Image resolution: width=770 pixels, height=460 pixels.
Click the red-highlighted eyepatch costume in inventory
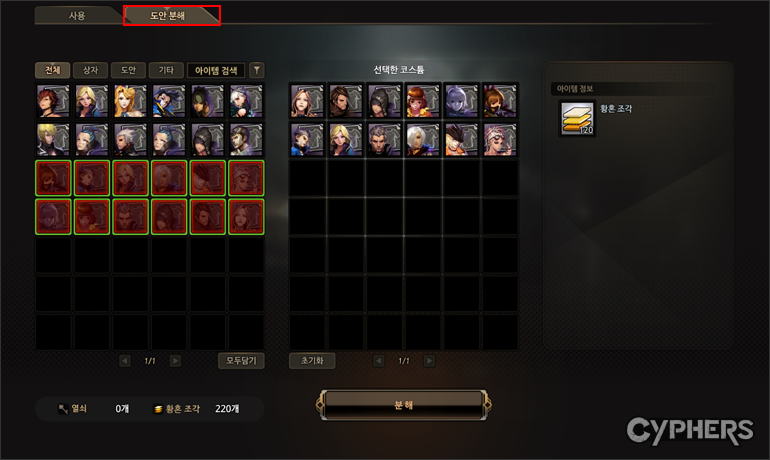tap(246, 178)
